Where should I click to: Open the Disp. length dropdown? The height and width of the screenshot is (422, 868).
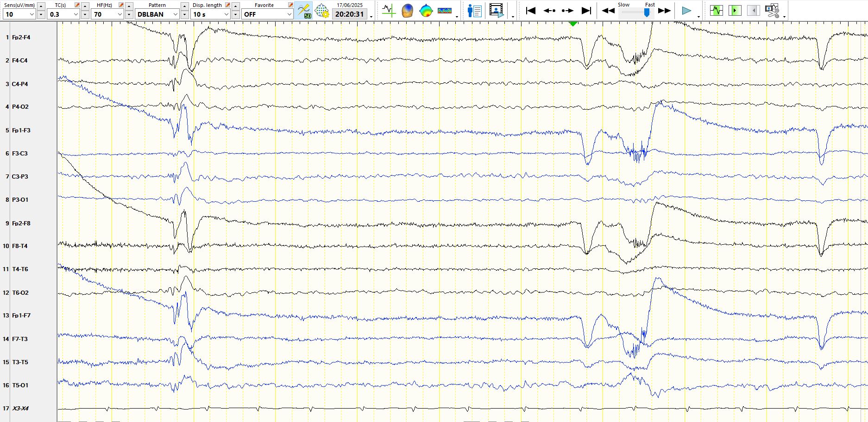point(210,14)
